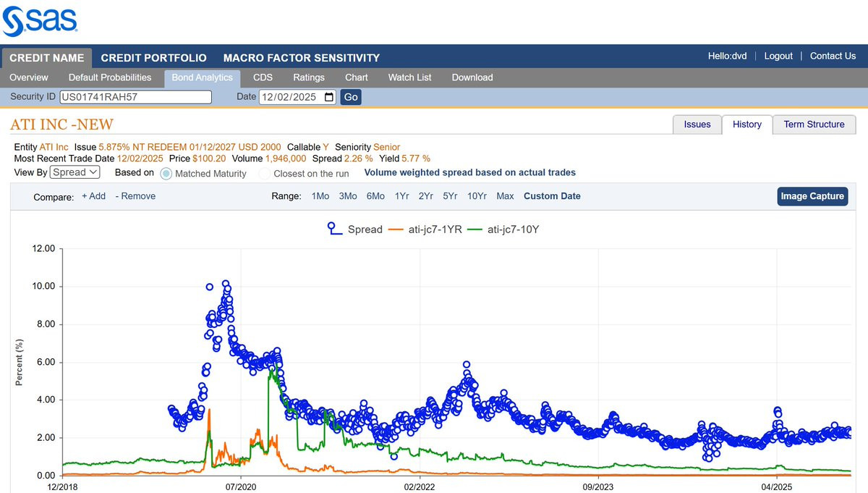Open the CDS submenu
The width and height of the screenshot is (868, 493).
click(263, 77)
